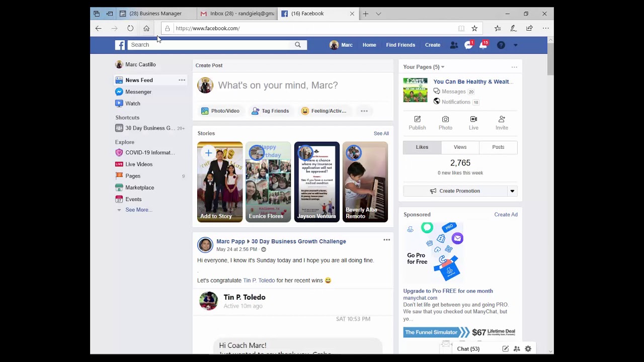Click the search magnifier icon

[298, 45]
